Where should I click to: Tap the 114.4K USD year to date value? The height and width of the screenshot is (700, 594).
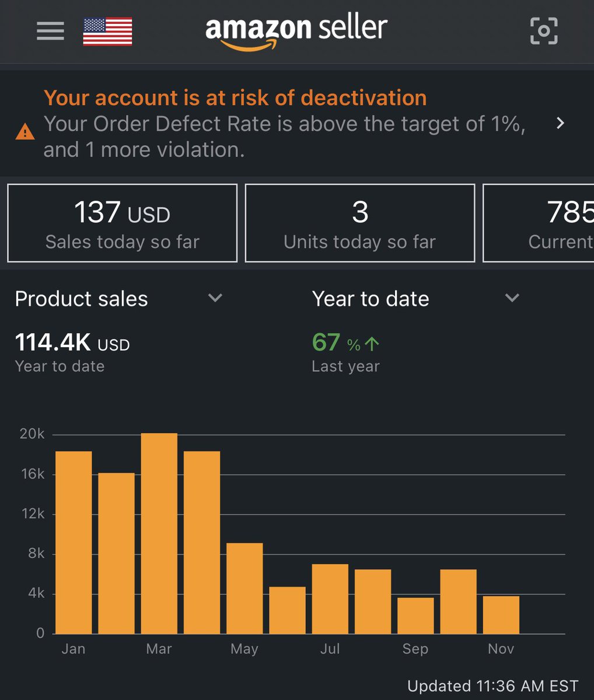[72, 343]
